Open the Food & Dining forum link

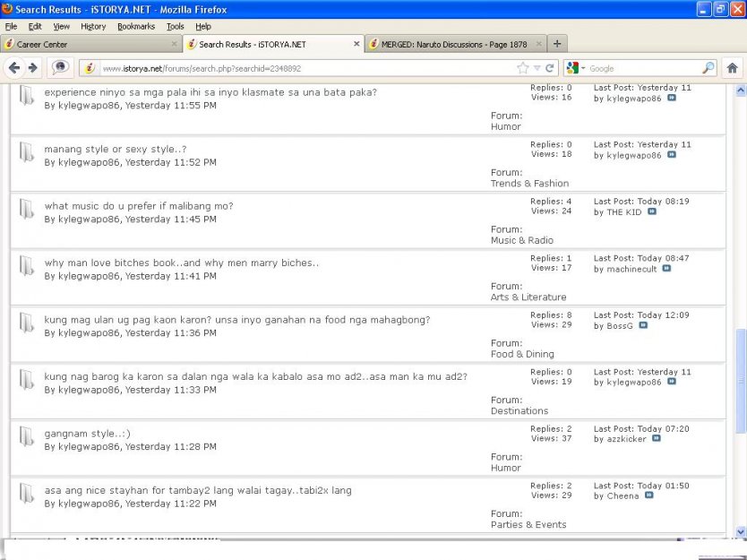522,354
